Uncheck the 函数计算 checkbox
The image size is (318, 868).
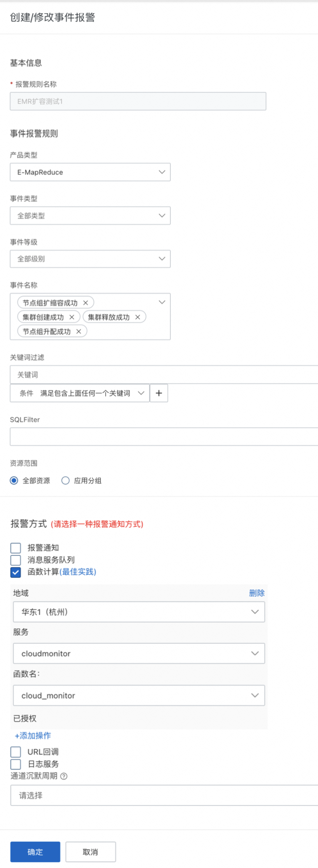pos(16,572)
